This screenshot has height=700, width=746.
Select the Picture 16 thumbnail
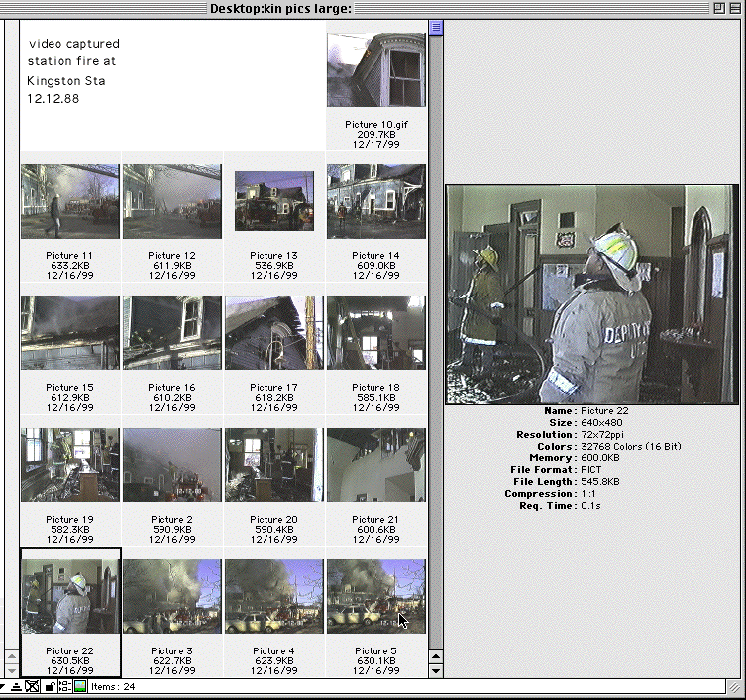171,333
